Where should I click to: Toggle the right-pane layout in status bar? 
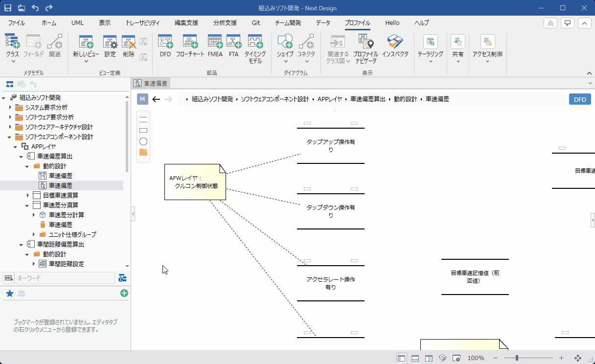[429, 358]
